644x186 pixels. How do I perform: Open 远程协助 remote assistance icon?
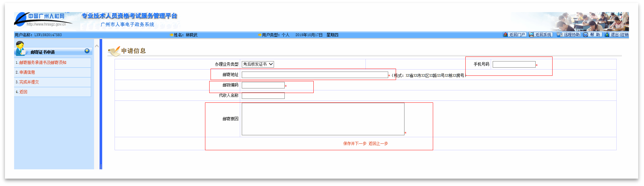click(560, 34)
